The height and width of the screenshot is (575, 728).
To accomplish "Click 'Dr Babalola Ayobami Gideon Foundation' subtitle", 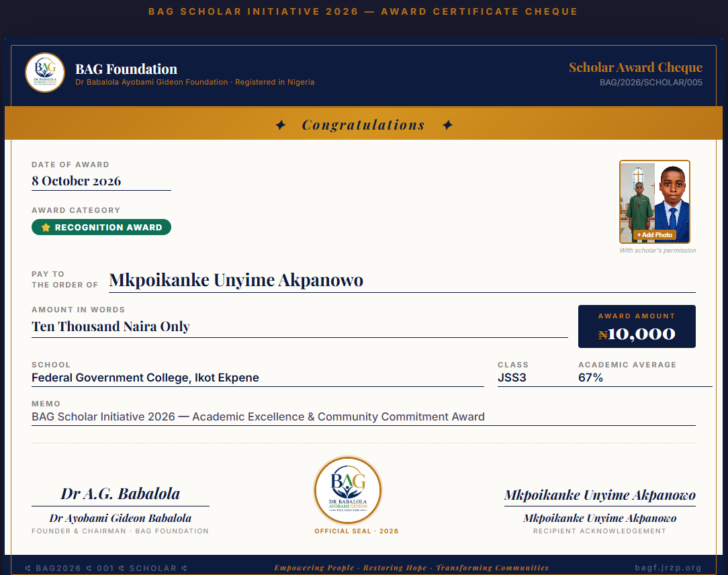I will [151, 82].
